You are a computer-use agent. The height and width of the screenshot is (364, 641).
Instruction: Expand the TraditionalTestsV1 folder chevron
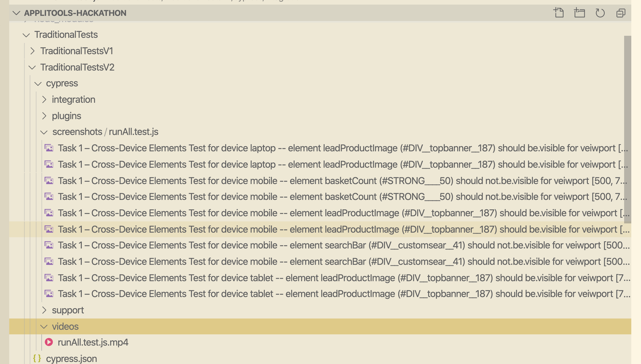click(x=32, y=51)
